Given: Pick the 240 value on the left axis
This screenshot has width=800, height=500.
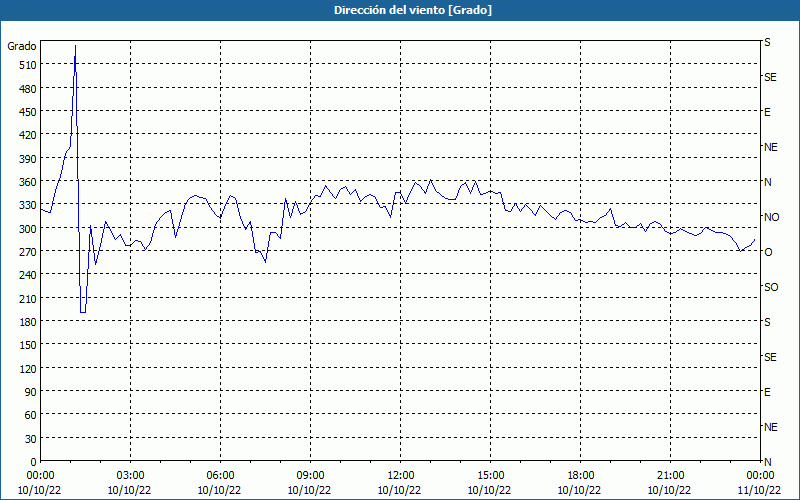Looking at the screenshot, I should 28,276.
